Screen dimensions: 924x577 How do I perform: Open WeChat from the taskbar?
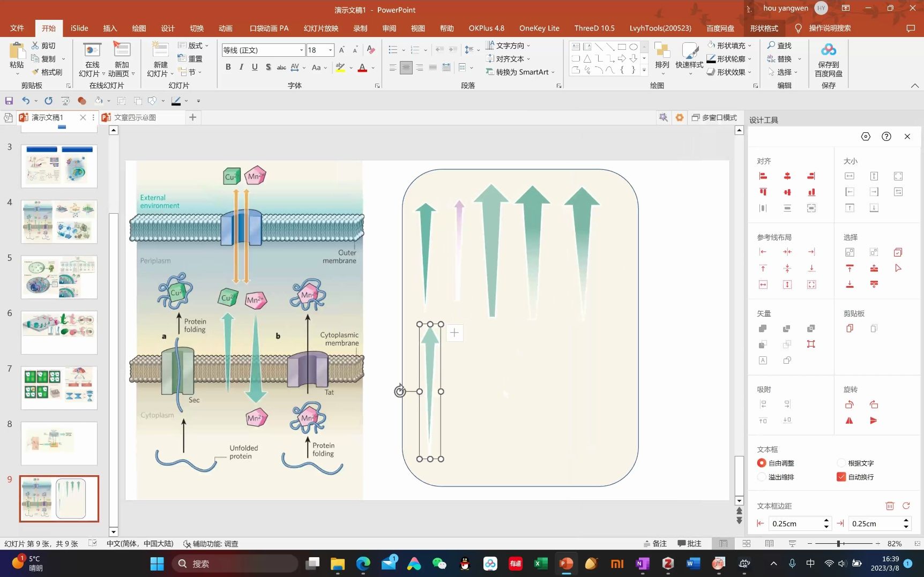click(439, 564)
